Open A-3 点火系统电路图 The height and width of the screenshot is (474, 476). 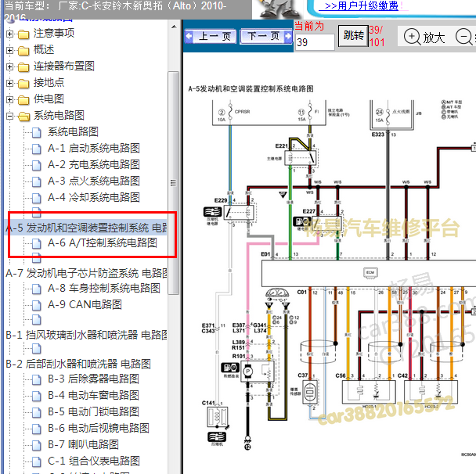pyautogui.click(x=94, y=181)
